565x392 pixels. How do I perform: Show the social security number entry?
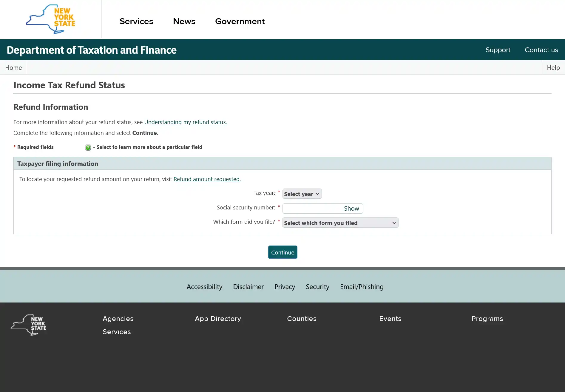pos(351,208)
